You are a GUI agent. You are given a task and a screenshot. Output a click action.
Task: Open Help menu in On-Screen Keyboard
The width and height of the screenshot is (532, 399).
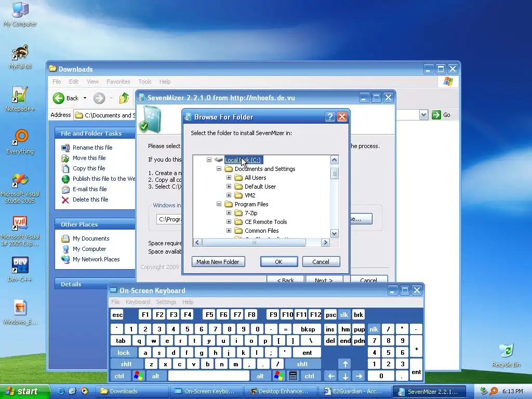(x=188, y=302)
